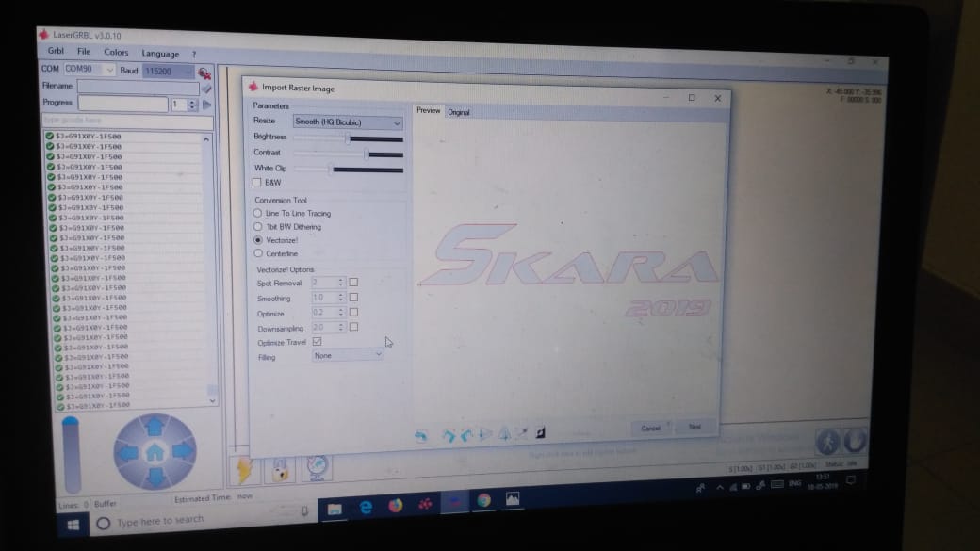This screenshot has height=551, width=980.
Task: Open the COM port dropdown
Action: (x=89, y=69)
